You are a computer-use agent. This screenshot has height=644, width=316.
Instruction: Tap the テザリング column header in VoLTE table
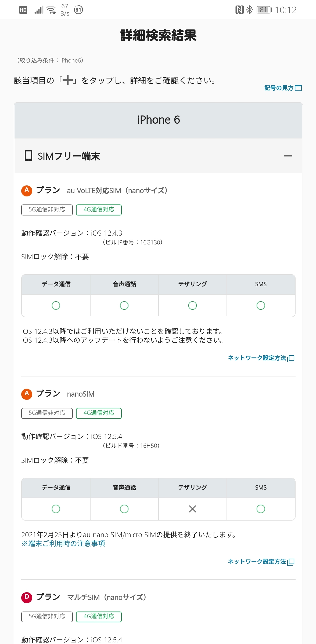tap(192, 284)
